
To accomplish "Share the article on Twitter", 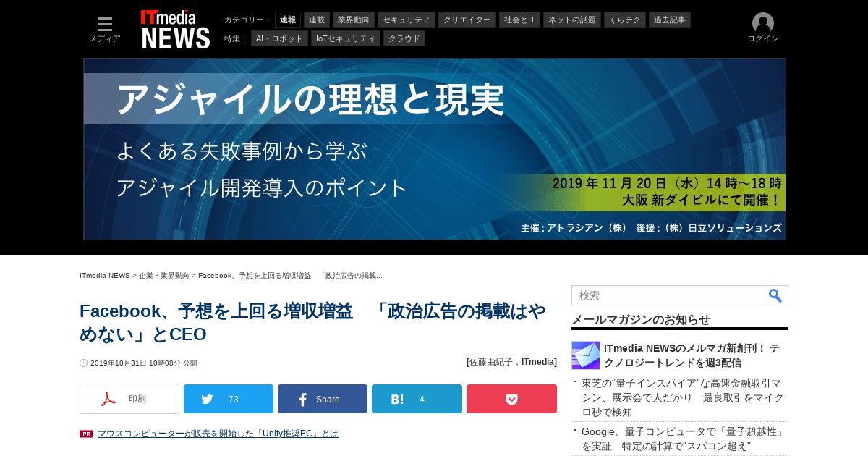I will click(229, 399).
